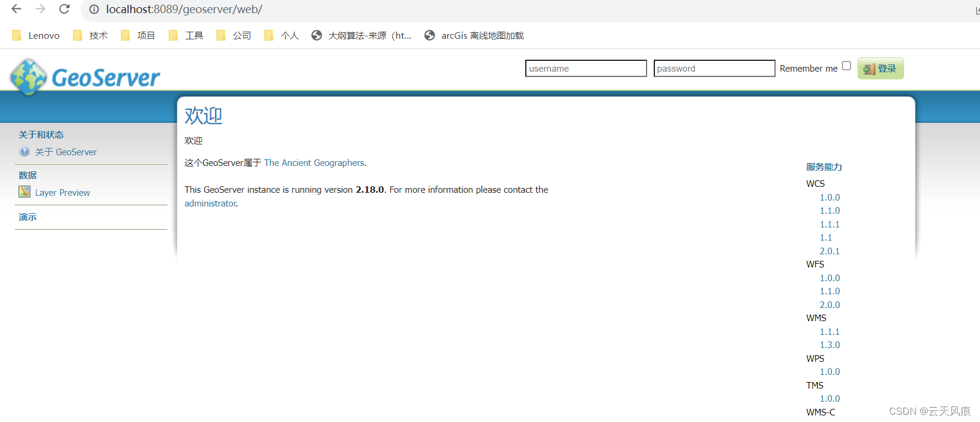Open The Ancient Geographers link
The height and width of the screenshot is (422, 980).
314,163
